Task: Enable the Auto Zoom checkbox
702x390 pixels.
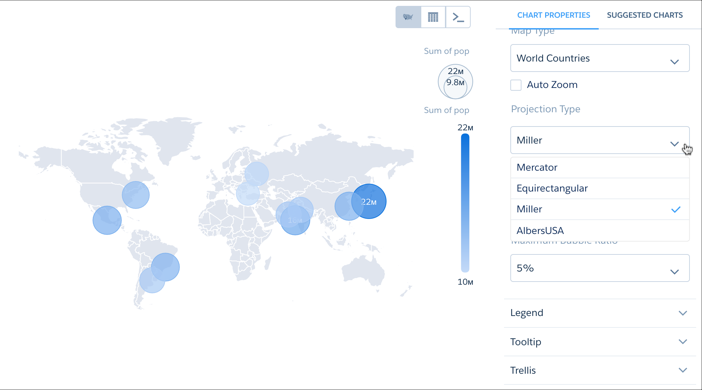Action: 516,85
